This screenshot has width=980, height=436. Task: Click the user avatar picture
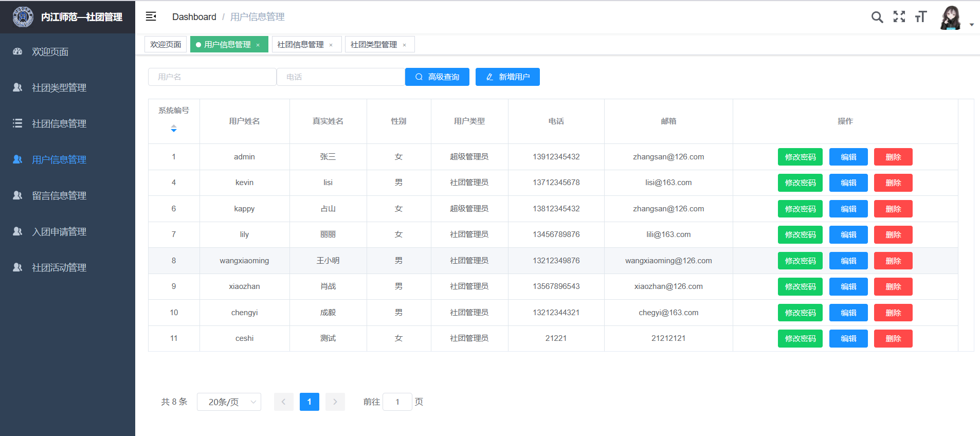click(x=951, y=18)
